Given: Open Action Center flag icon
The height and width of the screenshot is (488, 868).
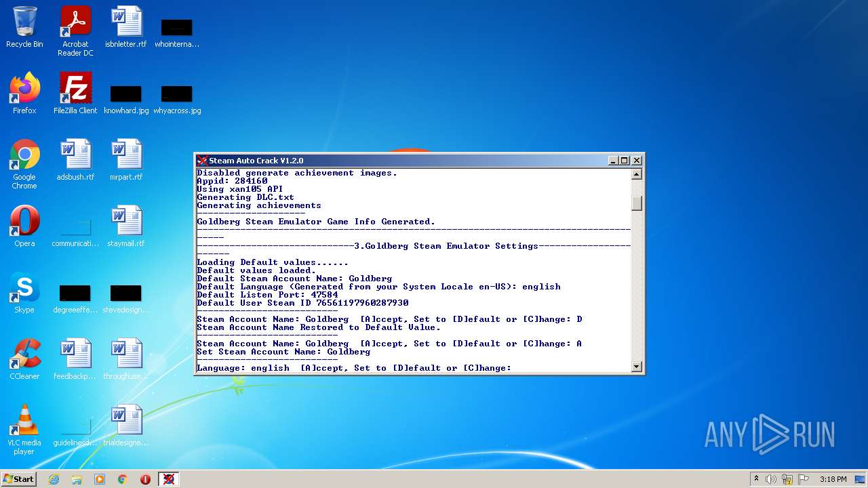Looking at the screenshot, I should click(x=804, y=479).
